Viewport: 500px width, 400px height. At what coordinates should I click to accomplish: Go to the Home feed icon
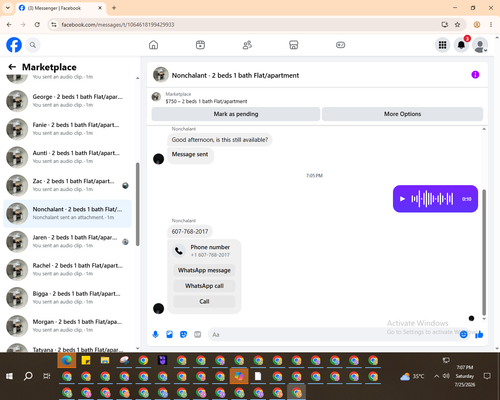click(153, 45)
